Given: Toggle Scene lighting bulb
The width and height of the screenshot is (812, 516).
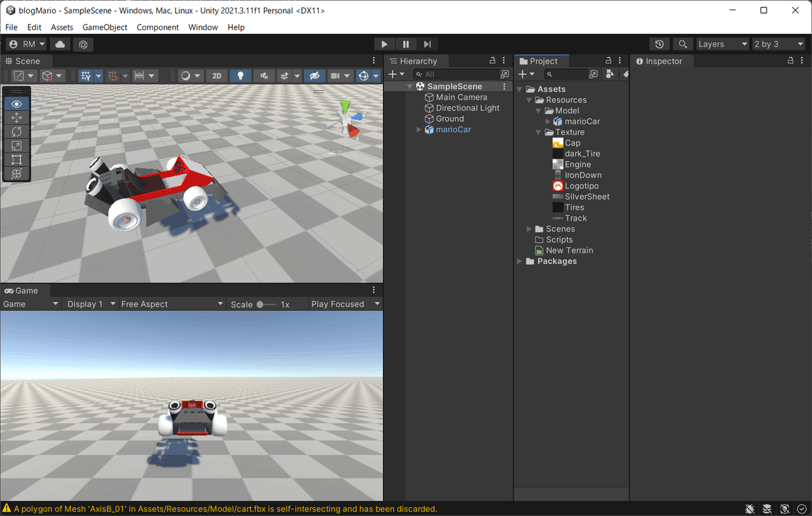Looking at the screenshot, I should pos(240,76).
